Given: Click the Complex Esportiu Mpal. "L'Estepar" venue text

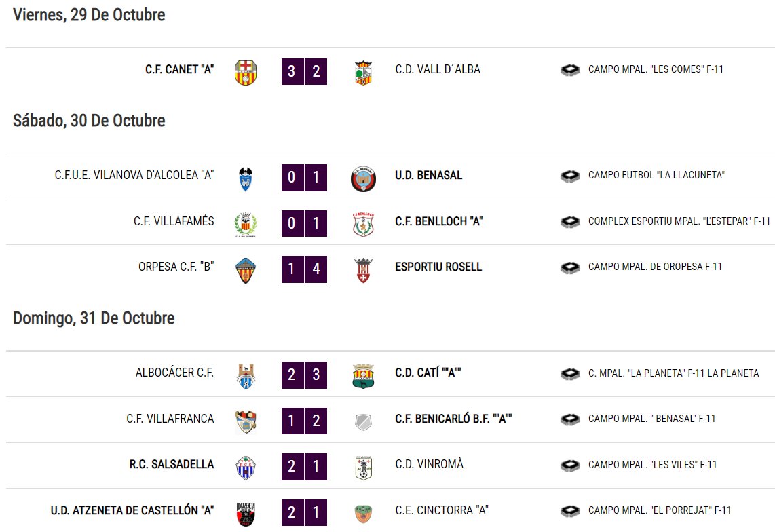Looking at the screenshot, I should point(679,221).
